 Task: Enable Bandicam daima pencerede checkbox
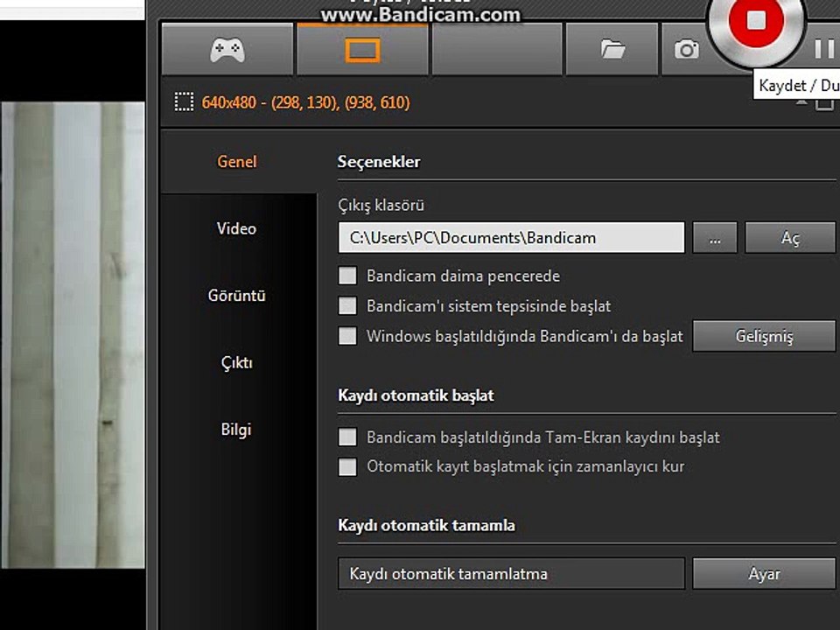347,276
